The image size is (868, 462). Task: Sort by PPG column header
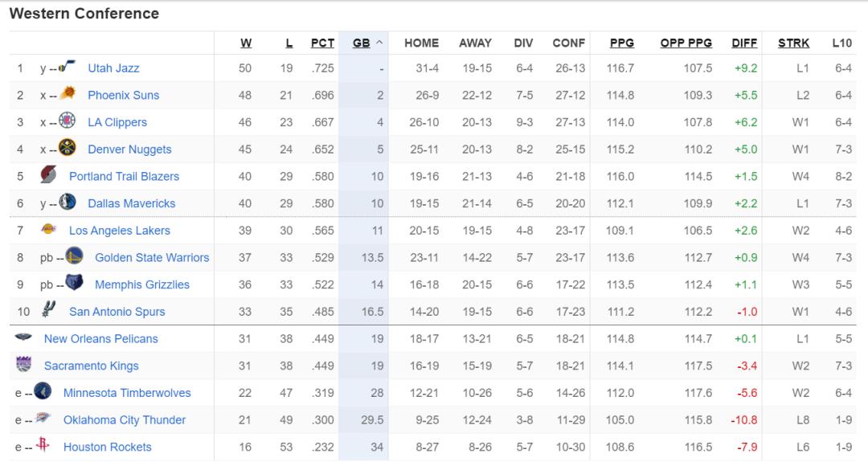[621, 43]
